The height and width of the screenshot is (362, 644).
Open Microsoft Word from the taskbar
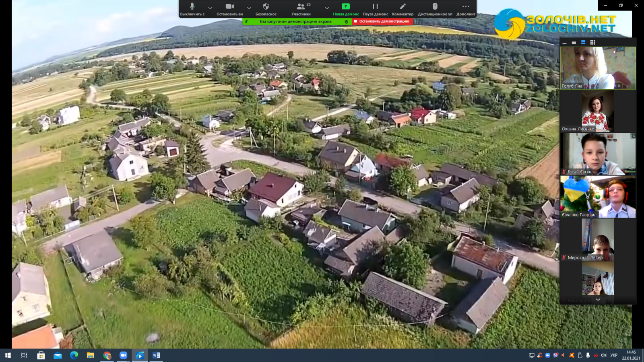pos(156,355)
